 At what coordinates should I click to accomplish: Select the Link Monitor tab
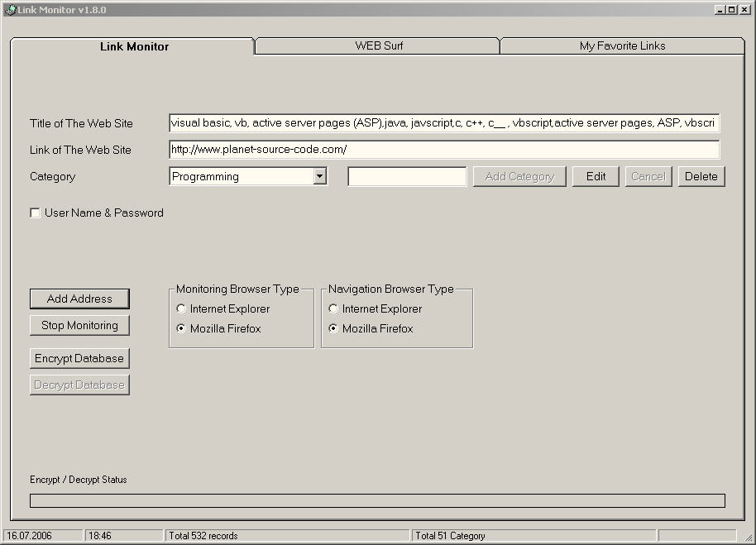point(134,47)
